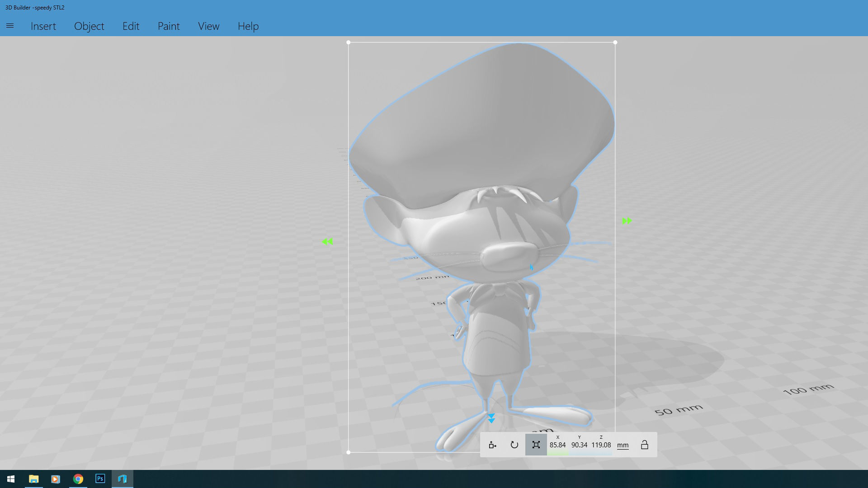Click the X dimension field 85.84
Image resolution: width=868 pixels, height=488 pixels.
pos(557,445)
